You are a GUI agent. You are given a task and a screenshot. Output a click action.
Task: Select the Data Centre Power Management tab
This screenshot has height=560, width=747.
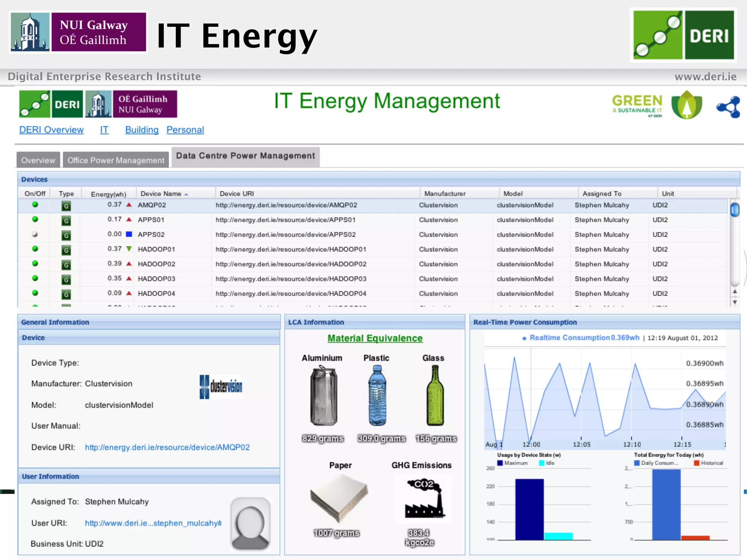pos(245,157)
